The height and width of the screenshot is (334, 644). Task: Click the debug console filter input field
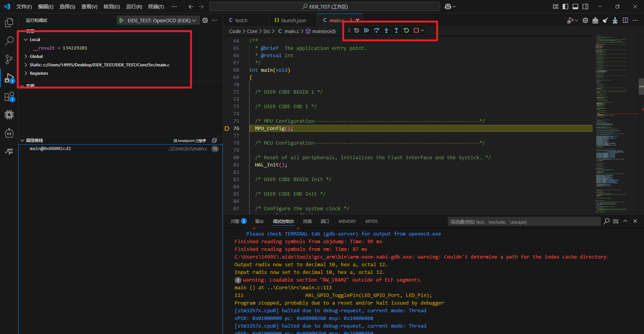pos(523,221)
